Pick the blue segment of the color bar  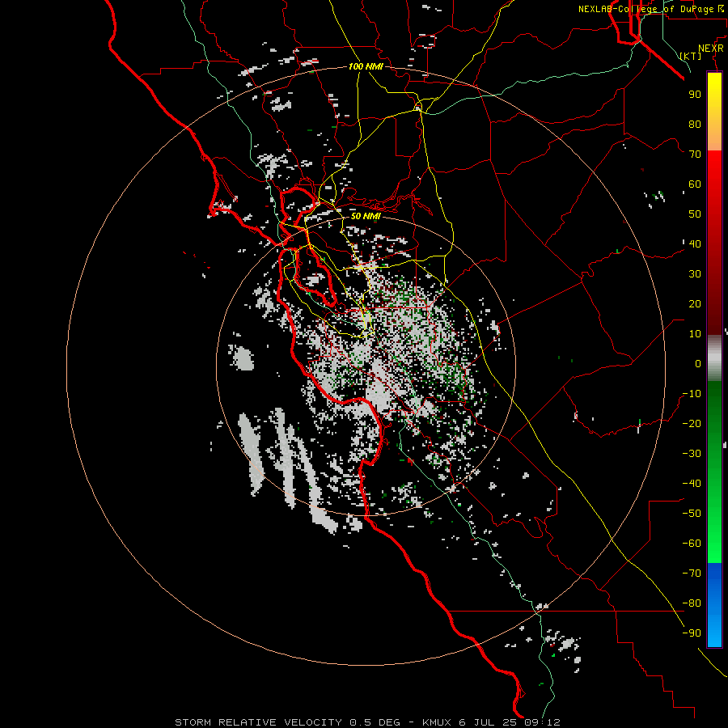coord(714,605)
